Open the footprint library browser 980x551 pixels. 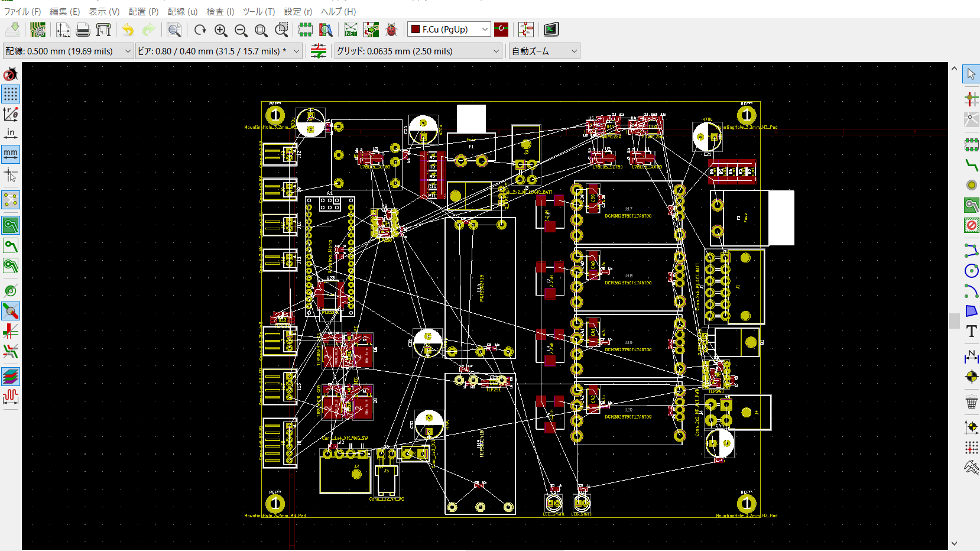(326, 30)
